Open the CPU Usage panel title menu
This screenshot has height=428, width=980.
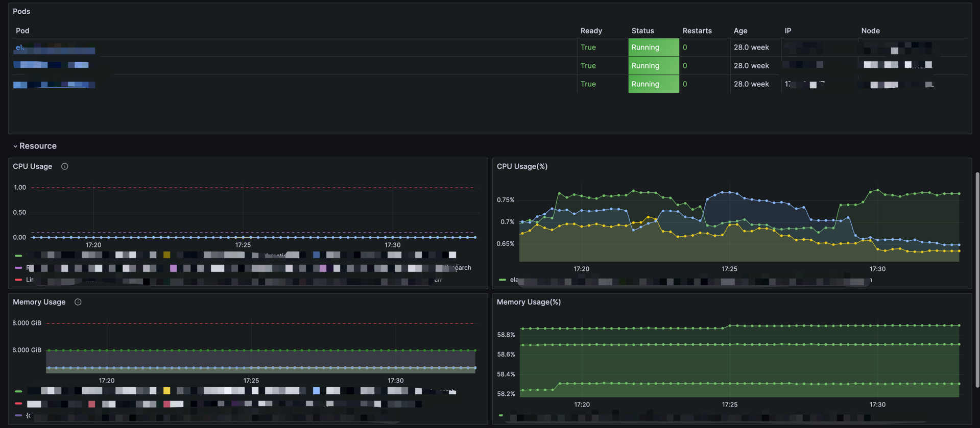coord(33,166)
